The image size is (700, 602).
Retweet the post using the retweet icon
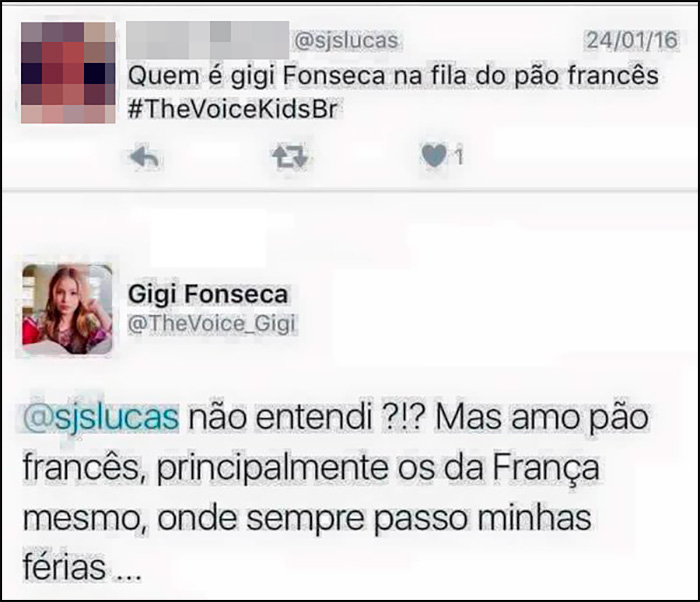tap(290, 156)
